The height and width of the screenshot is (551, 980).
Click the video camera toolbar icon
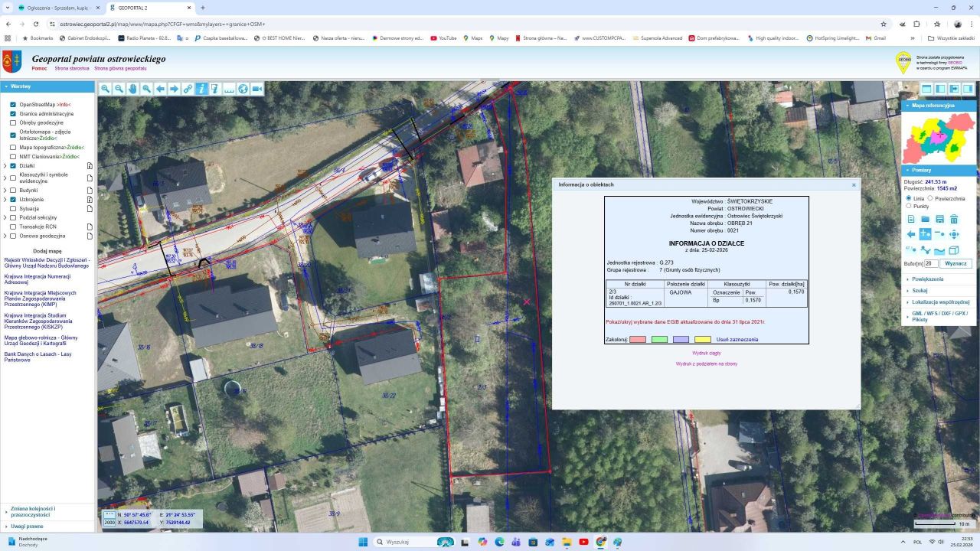click(x=257, y=89)
